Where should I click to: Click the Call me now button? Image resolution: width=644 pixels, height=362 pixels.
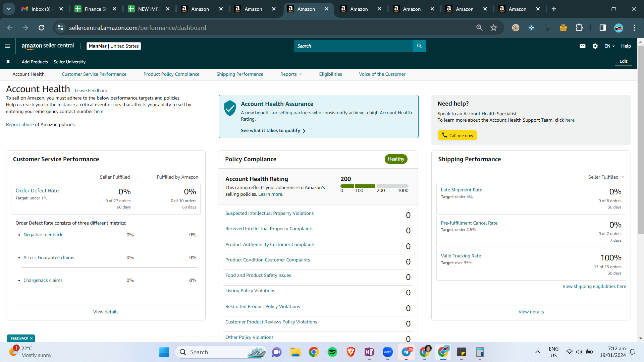(457, 135)
